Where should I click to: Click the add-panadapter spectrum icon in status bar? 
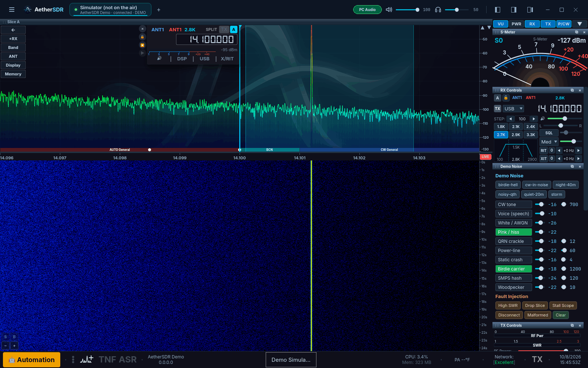[x=87, y=360]
